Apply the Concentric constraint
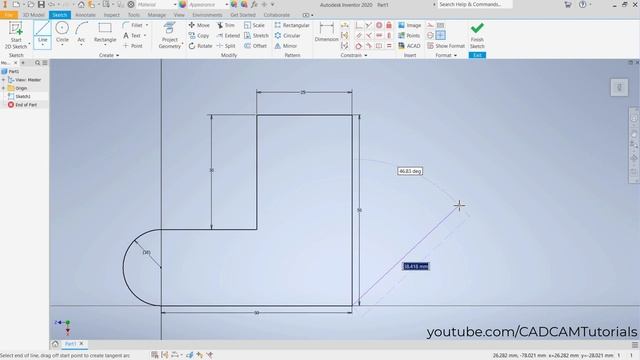The image size is (640, 360). (x=379, y=25)
